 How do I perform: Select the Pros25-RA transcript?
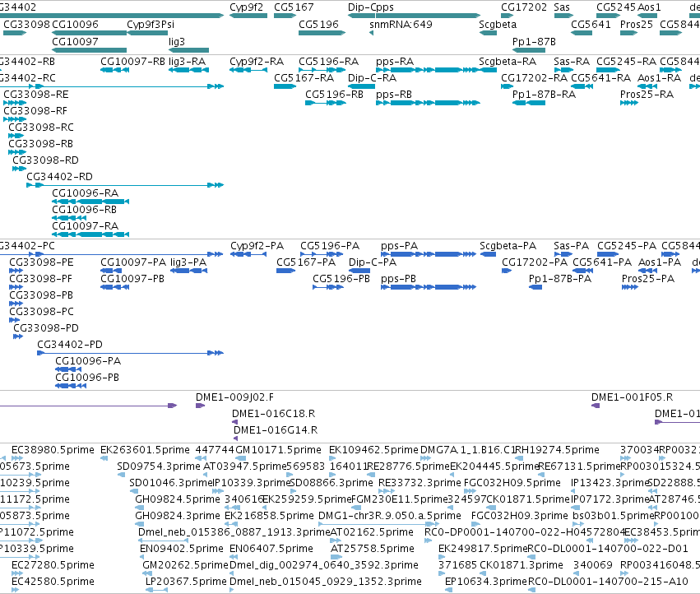629,103
